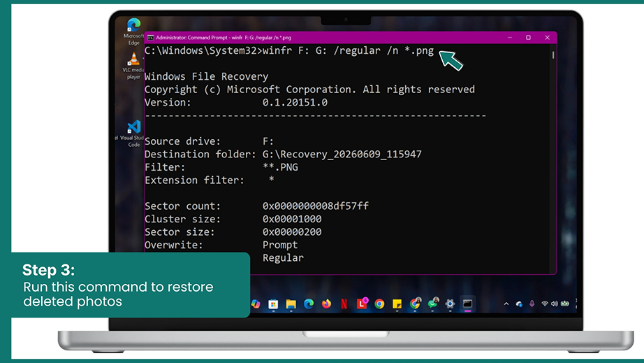The height and width of the screenshot is (363, 644).
Task: Open the green chat app with profile picture
Action: pyautogui.click(x=433, y=304)
